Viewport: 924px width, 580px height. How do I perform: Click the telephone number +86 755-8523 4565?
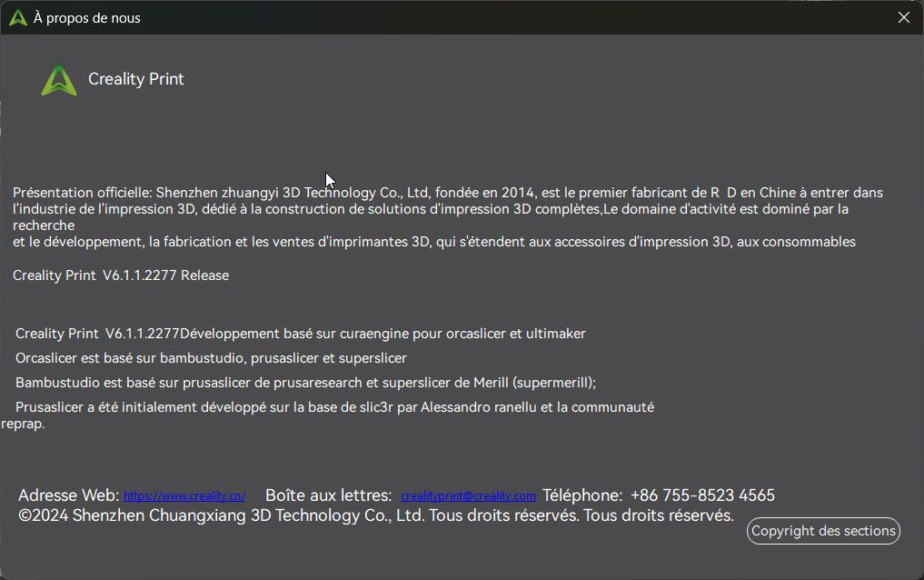point(702,495)
